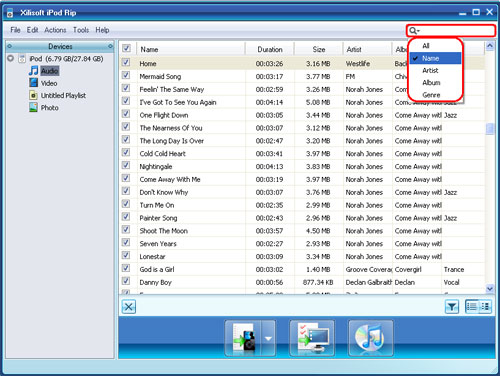The height and width of the screenshot is (376, 500).
Task: Uncheck the Nightingale checkbox
Action: (x=126, y=165)
